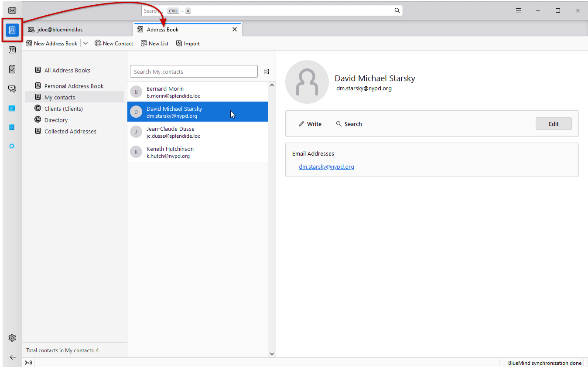588x367 pixels.
Task: Open the Chat space in sidebar
Action: click(12, 89)
